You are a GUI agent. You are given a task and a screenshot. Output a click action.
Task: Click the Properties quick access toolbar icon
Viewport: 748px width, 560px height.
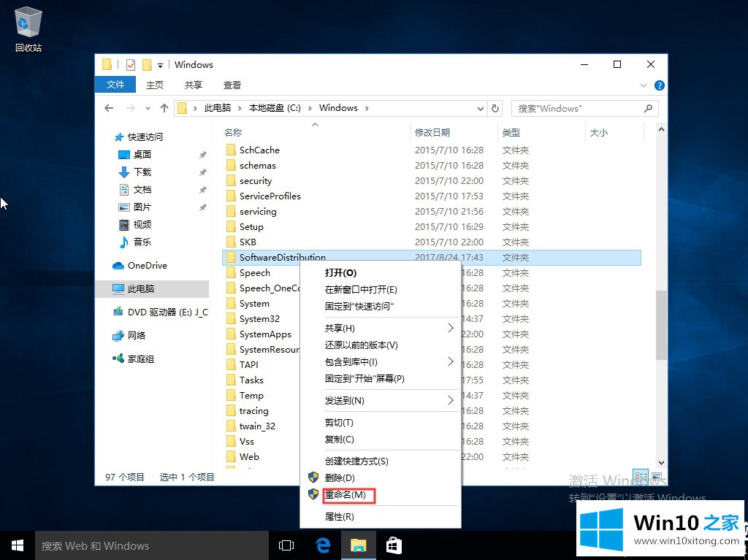tap(131, 64)
